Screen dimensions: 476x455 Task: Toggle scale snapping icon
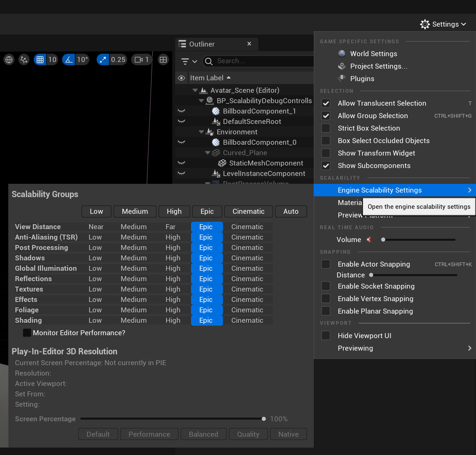[103, 59]
